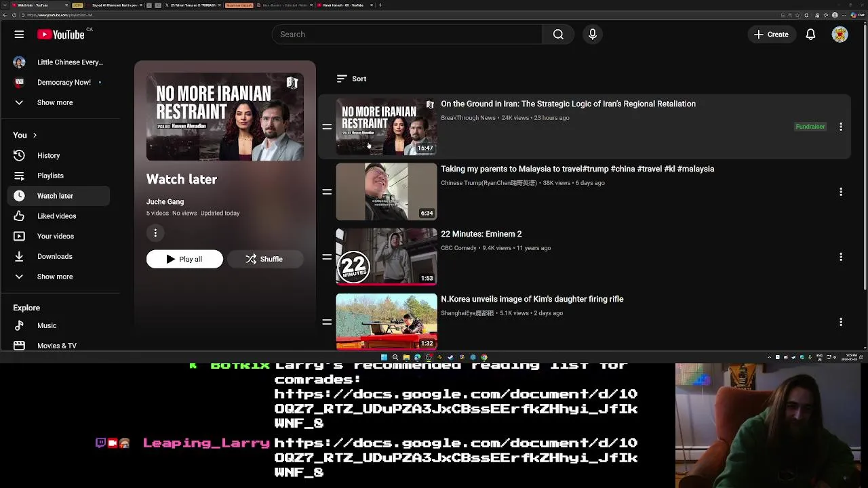Open Liked videos in the sidebar
Image resolution: width=868 pixels, height=488 pixels.
click(x=55, y=216)
